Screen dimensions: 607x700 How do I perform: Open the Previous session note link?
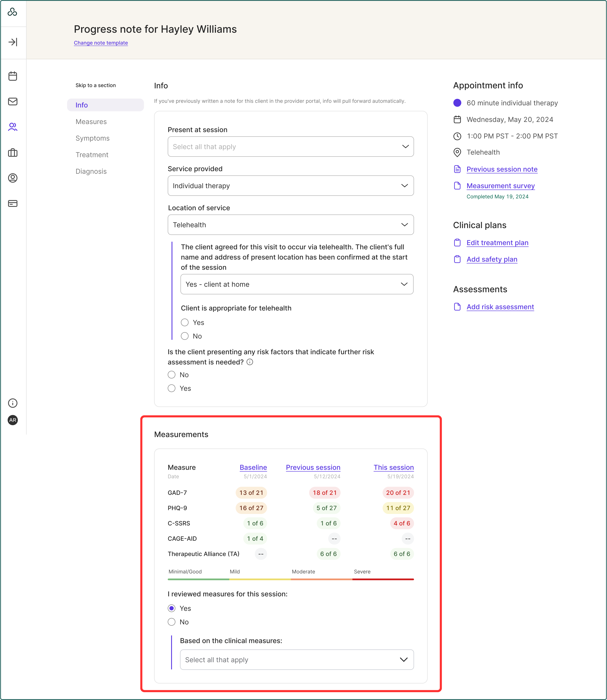(502, 169)
